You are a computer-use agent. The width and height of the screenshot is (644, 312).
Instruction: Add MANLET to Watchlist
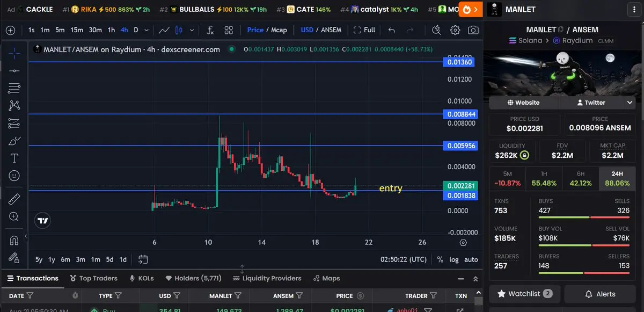pos(524,294)
